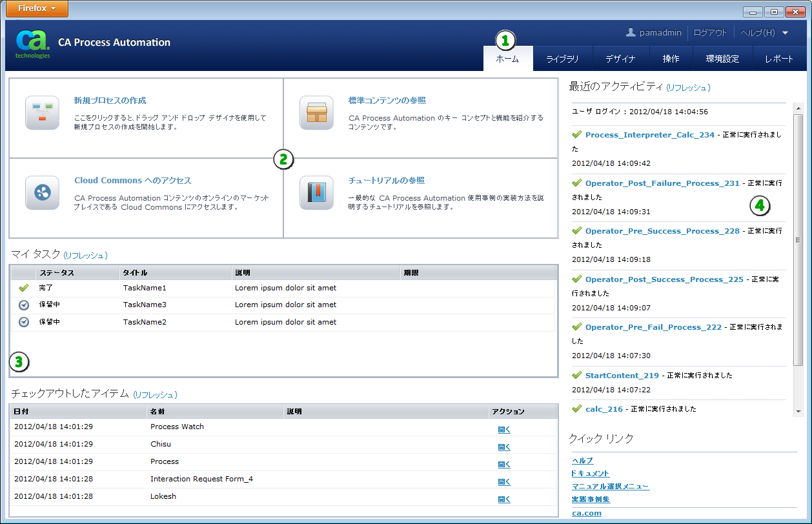The image size is (812, 524).
Task: Click 開く link for Chisu
Action: click(x=504, y=447)
